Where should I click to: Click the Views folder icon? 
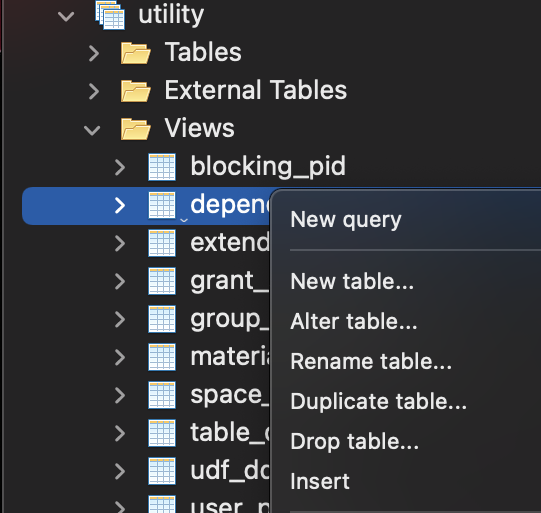point(136,129)
